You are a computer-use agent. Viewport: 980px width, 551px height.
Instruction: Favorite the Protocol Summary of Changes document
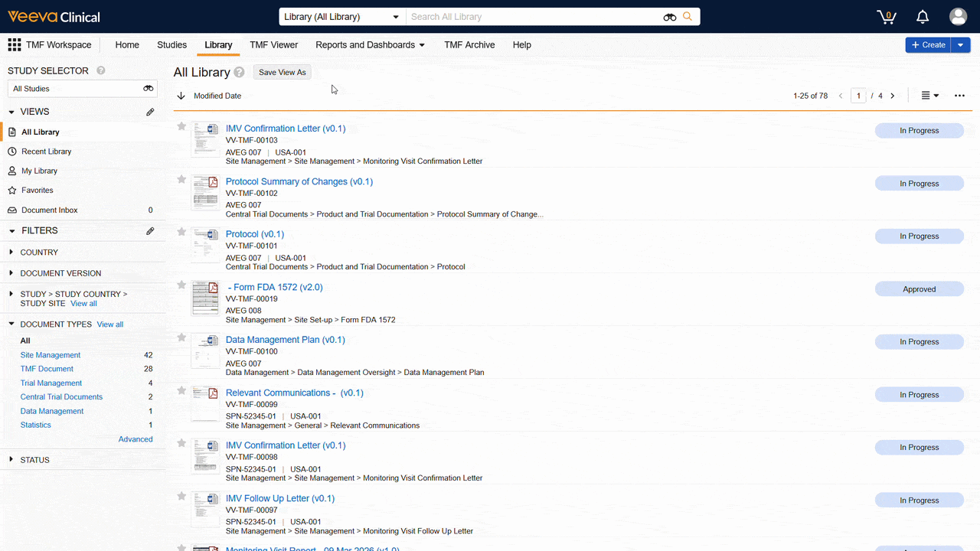pyautogui.click(x=181, y=178)
